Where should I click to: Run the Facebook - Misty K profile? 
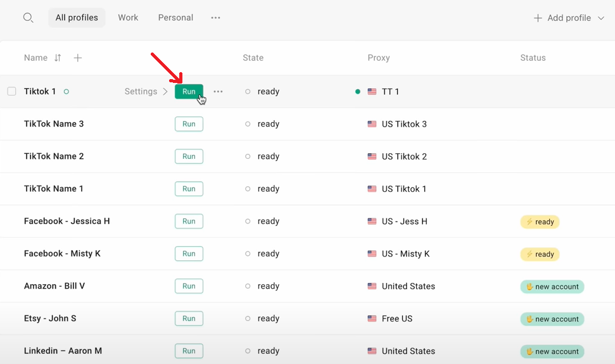click(x=189, y=253)
